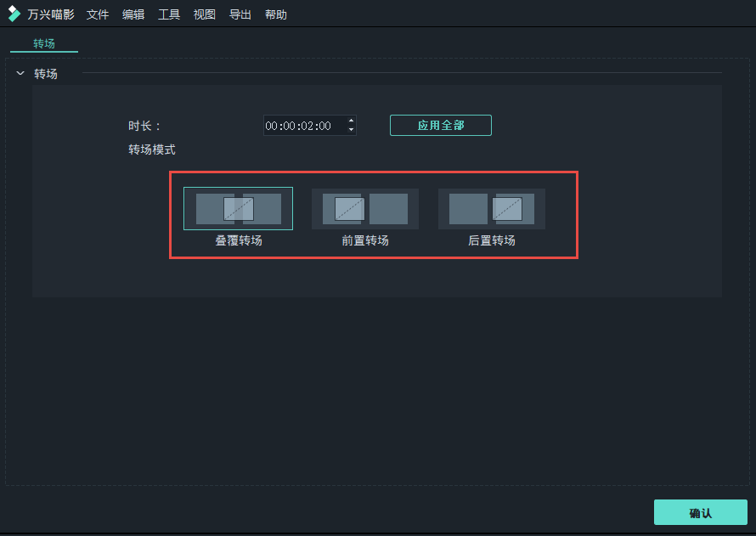The image size is (756, 536).
Task: Click the 转场模式 label
Action: [150, 149]
